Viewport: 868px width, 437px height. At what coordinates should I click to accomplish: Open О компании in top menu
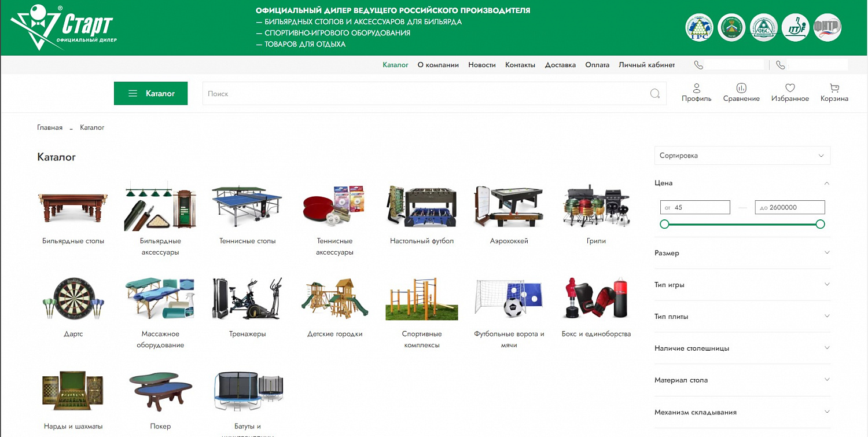438,65
